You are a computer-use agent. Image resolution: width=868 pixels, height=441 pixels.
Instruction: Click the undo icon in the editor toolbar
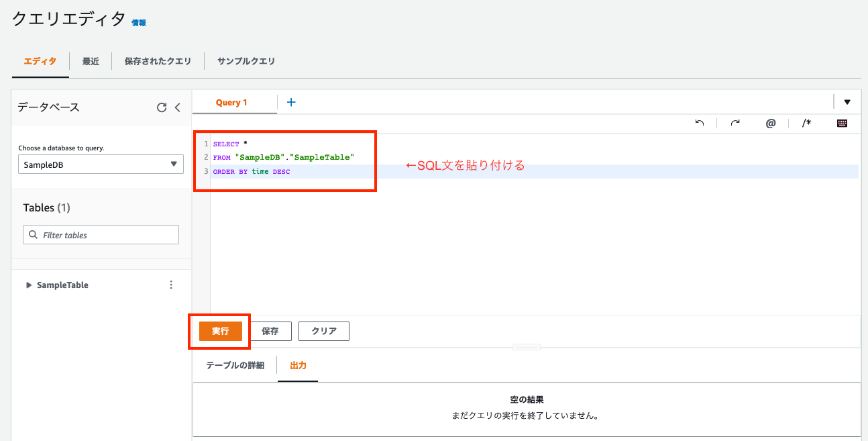(x=699, y=124)
